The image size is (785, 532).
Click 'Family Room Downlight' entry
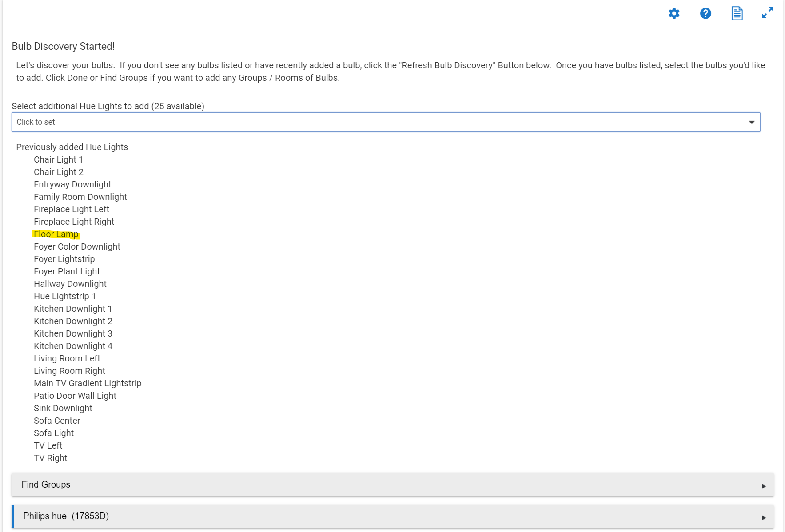point(80,197)
